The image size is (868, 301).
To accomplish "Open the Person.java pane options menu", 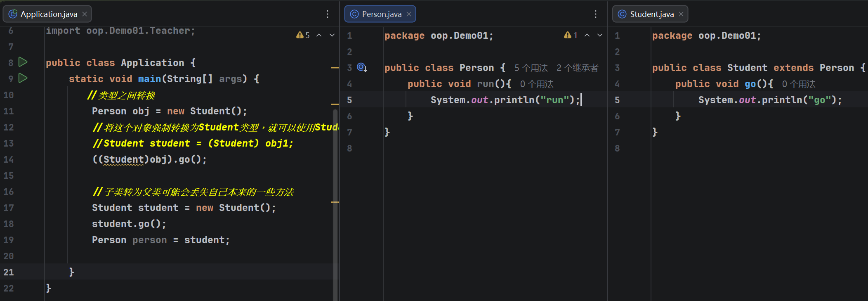I will coord(596,14).
